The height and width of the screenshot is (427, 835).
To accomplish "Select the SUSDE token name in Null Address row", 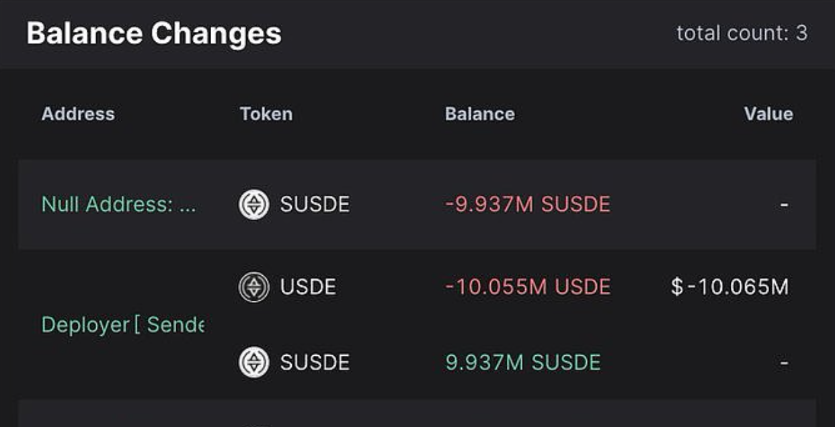I will 315,205.
